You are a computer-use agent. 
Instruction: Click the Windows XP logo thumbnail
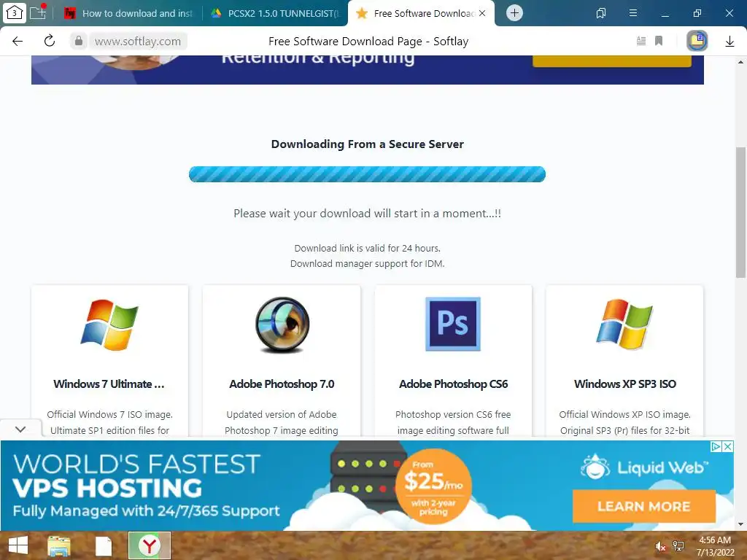624,324
